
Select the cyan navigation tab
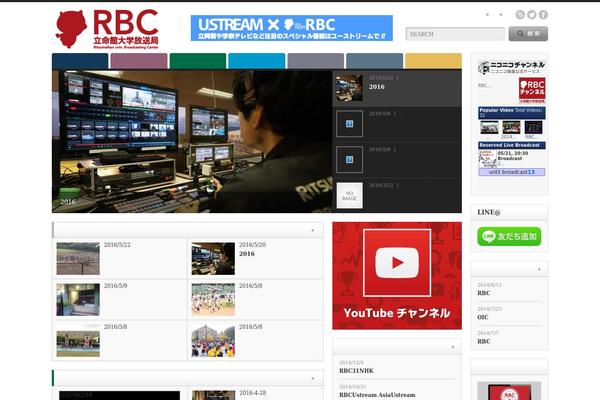click(257, 61)
